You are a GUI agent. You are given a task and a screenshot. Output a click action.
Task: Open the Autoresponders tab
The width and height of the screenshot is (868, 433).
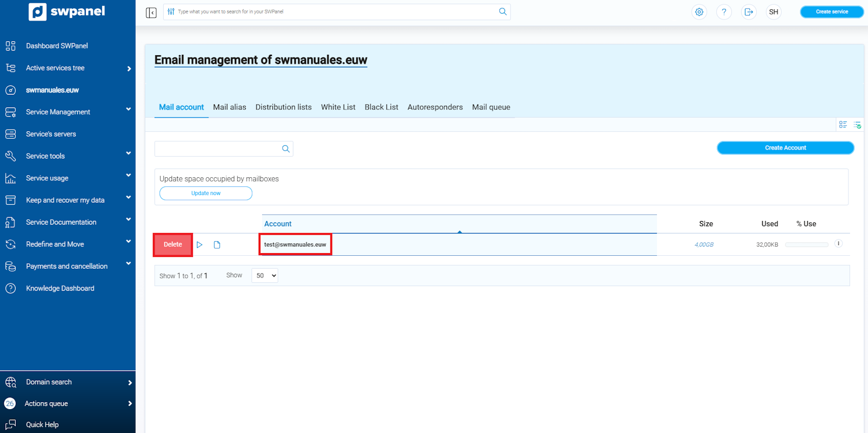435,107
